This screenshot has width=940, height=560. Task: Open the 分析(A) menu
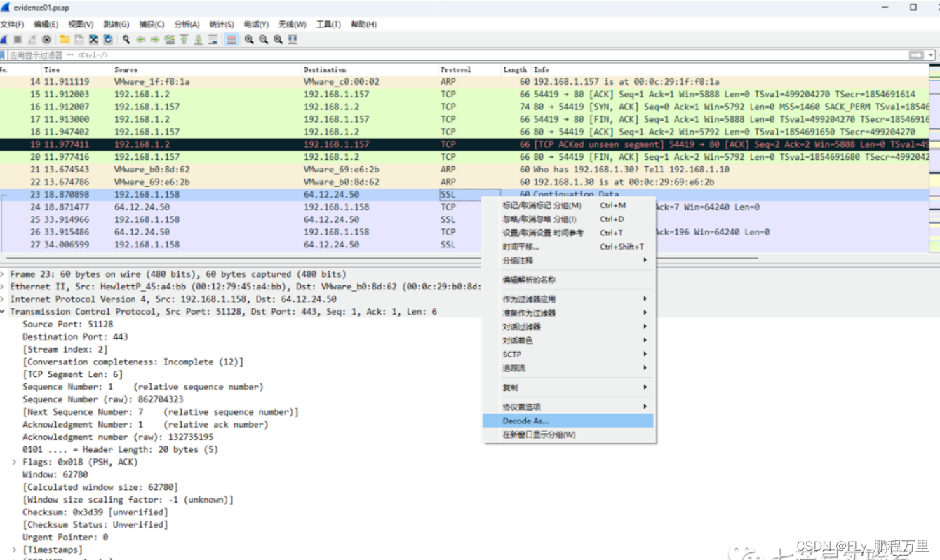click(187, 25)
